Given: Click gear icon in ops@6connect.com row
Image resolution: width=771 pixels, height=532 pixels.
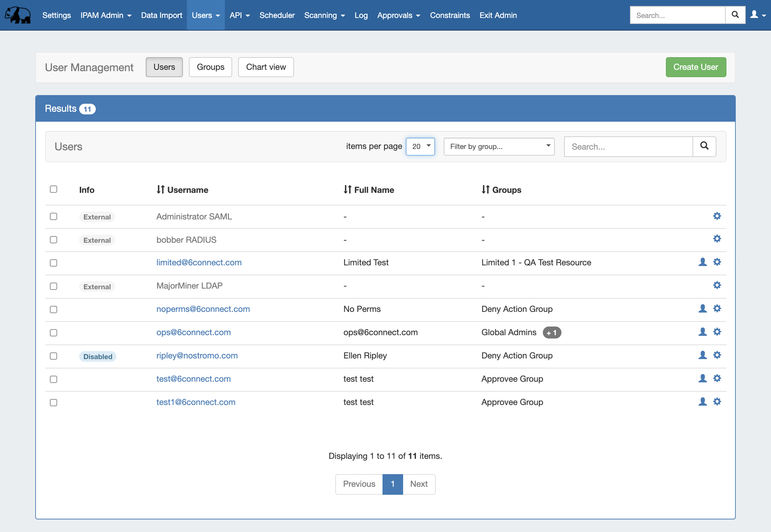Looking at the screenshot, I should click(x=717, y=332).
